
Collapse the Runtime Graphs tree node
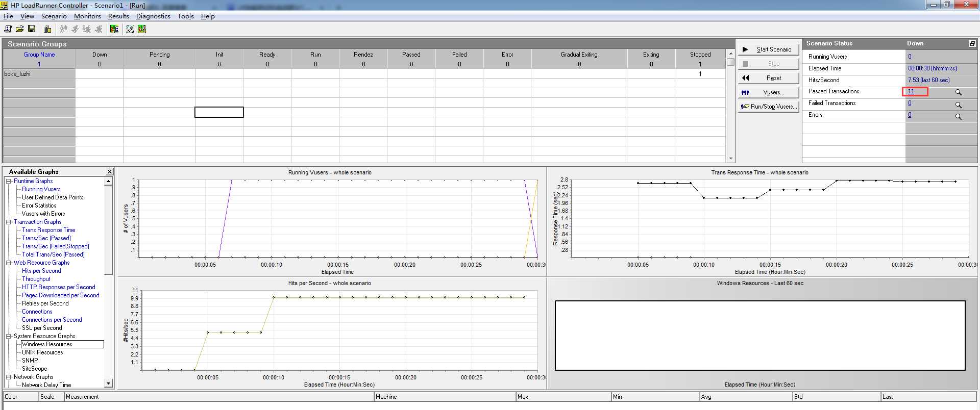point(8,181)
